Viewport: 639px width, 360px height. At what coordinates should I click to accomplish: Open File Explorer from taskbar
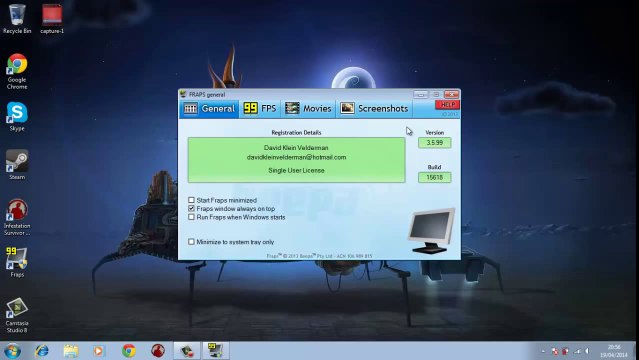pyautogui.click(x=71, y=351)
